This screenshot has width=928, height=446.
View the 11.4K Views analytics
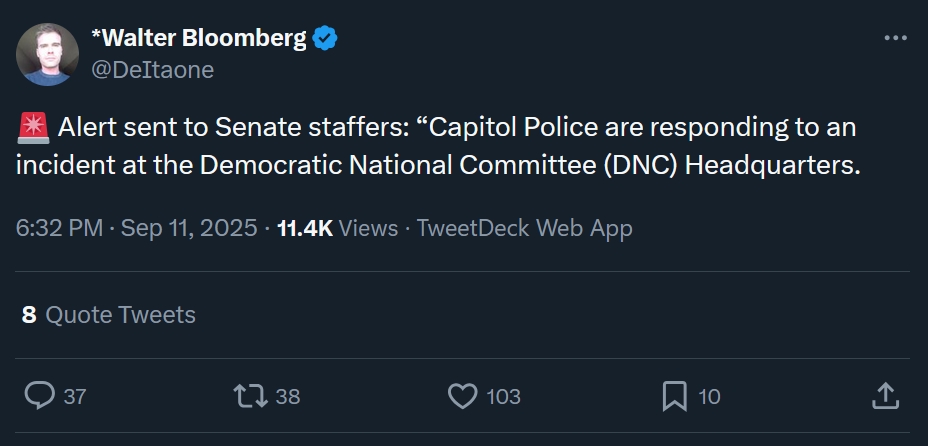point(337,228)
